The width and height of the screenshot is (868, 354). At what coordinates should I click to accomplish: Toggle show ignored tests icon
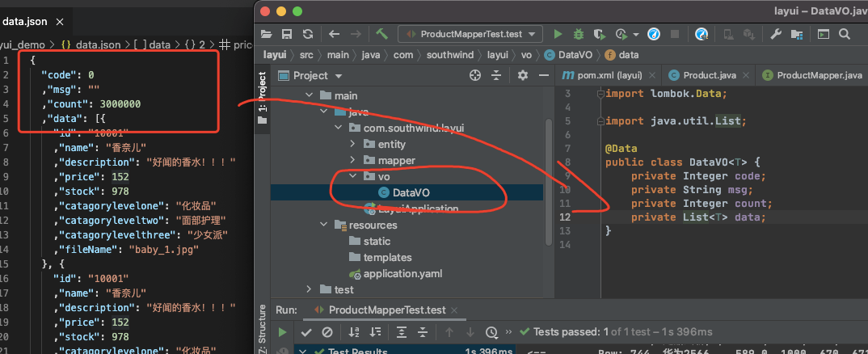click(327, 332)
